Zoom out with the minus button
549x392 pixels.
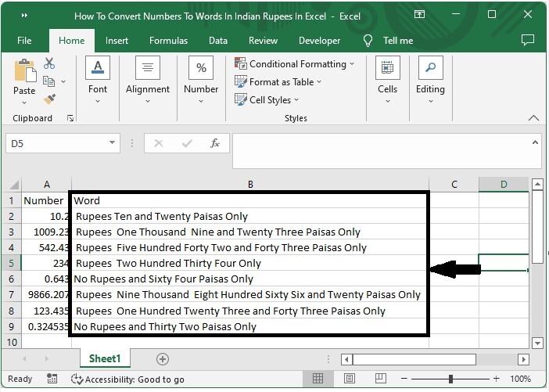point(404,379)
